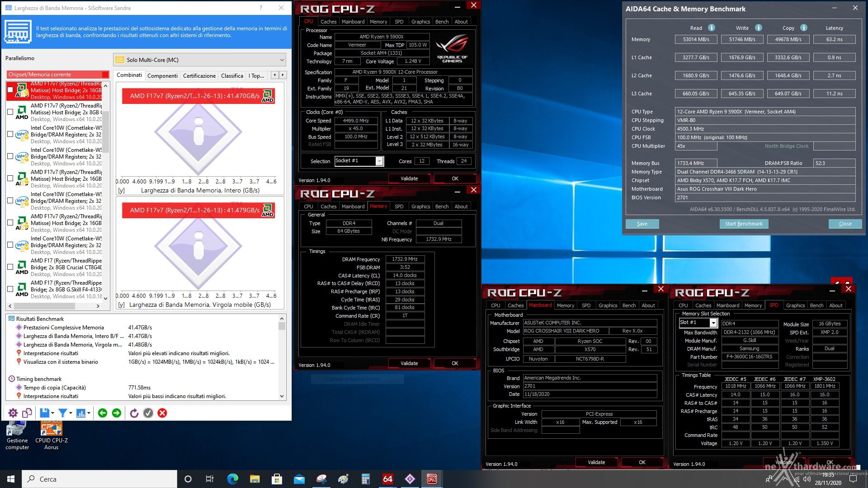Click the red cancel X icon in Sandra
The width and height of the screenshot is (868, 488).
(162, 413)
